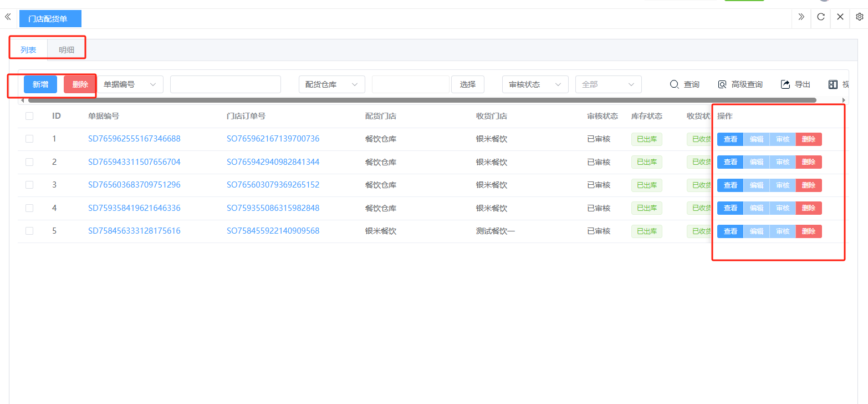Click the 查询 search magnifier icon
The width and height of the screenshot is (868, 404).
point(674,84)
